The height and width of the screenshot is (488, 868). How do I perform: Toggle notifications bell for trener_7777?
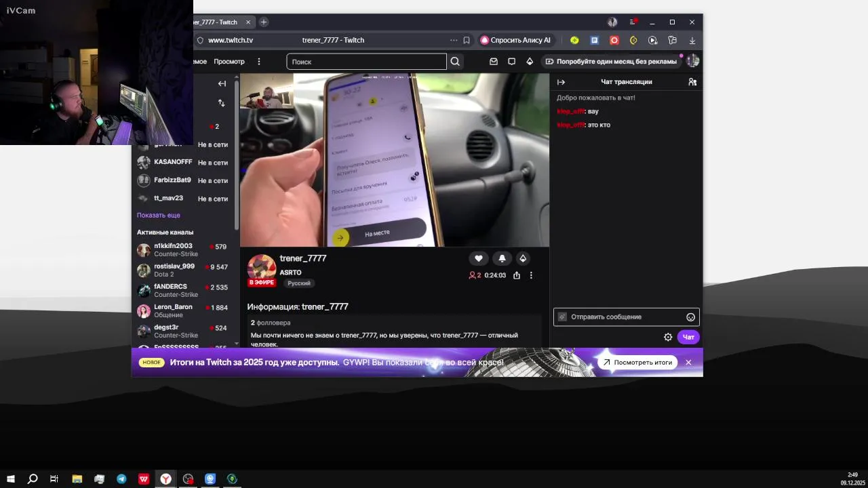[x=502, y=258]
